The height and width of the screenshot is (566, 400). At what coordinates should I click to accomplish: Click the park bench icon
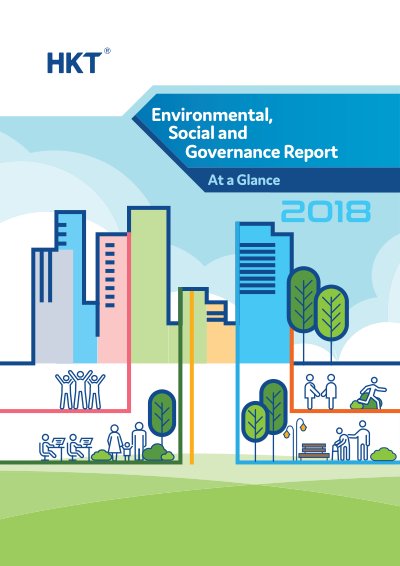click(314, 451)
